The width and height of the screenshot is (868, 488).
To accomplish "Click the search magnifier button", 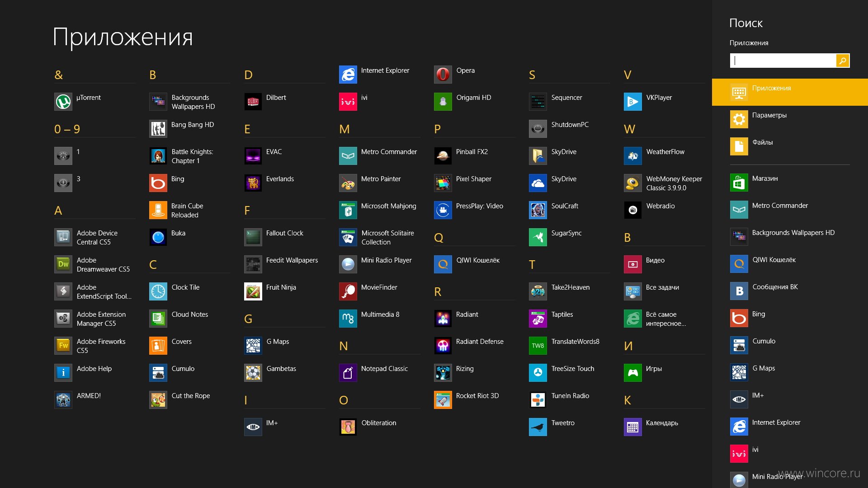I will [x=843, y=61].
